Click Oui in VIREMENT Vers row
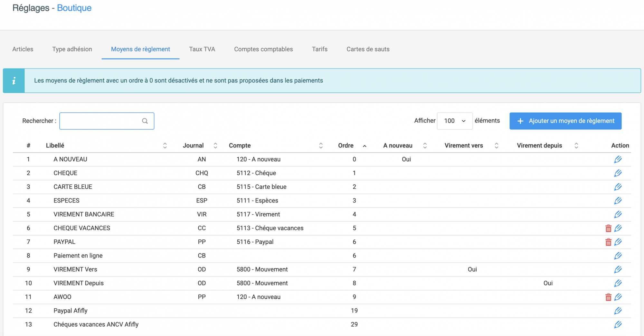 click(472, 269)
